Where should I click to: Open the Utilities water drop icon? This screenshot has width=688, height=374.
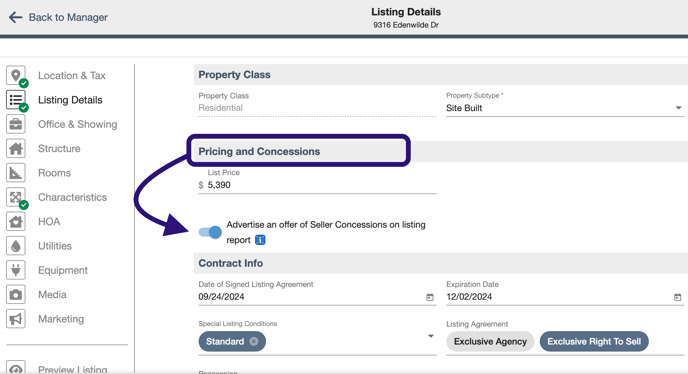[16, 246]
